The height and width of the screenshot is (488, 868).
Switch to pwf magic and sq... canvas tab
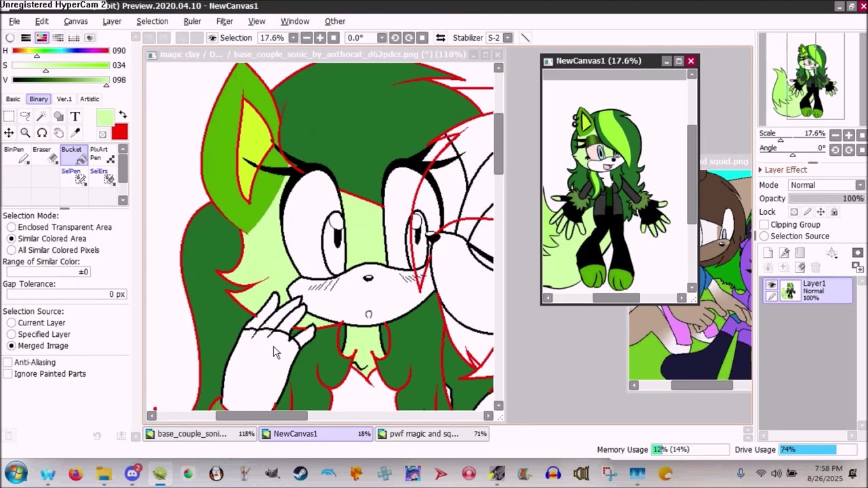pyautogui.click(x=433, y=434)
